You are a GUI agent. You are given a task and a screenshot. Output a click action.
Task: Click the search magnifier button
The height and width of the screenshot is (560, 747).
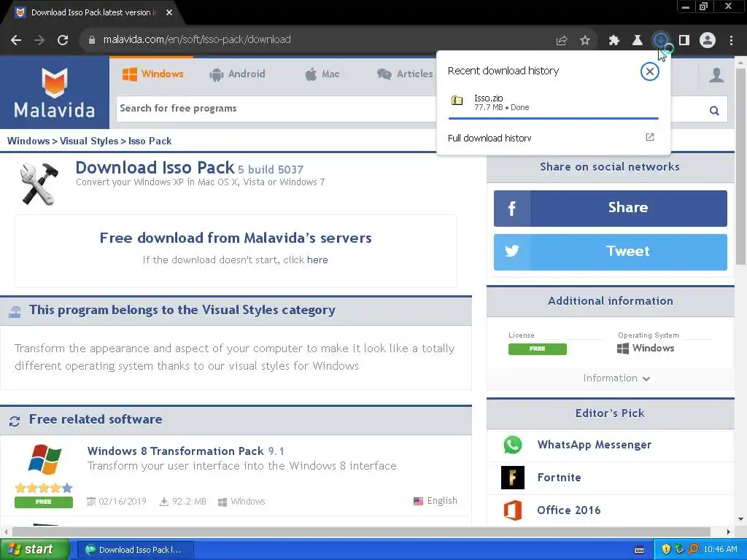pyautogui.click(x=713, y=111)
